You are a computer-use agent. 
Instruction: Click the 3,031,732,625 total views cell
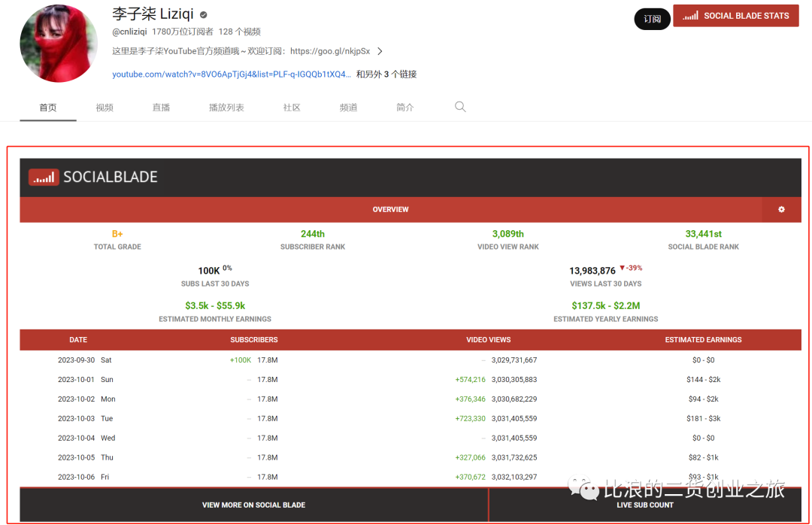[514, 457]
